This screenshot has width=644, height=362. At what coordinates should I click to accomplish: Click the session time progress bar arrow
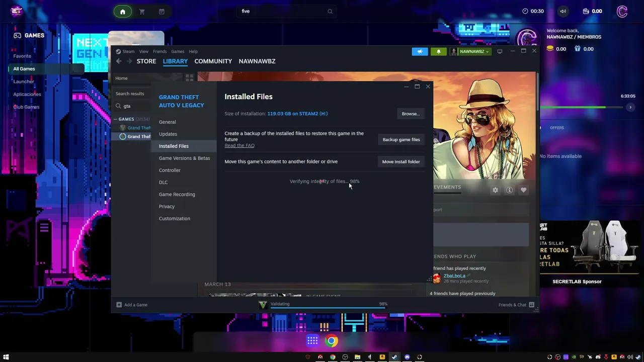tap(630, 107)
